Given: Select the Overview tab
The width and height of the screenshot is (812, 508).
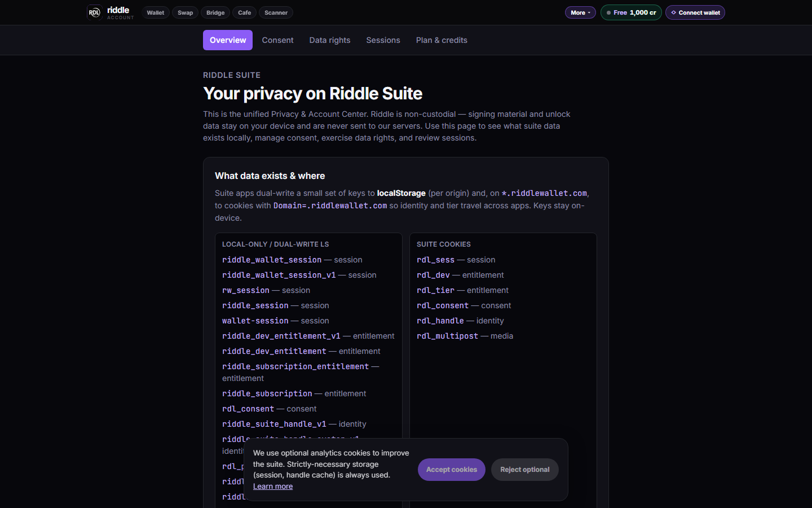Looking at the screenshot, I should (228, 40).
